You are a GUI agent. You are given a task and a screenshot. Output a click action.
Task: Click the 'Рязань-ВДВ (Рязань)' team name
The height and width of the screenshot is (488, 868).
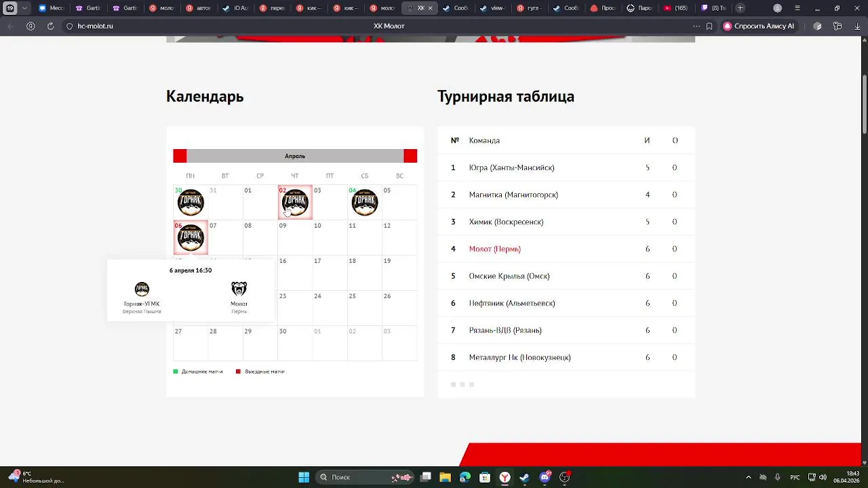pyautogui.click(x=505, y=330)
